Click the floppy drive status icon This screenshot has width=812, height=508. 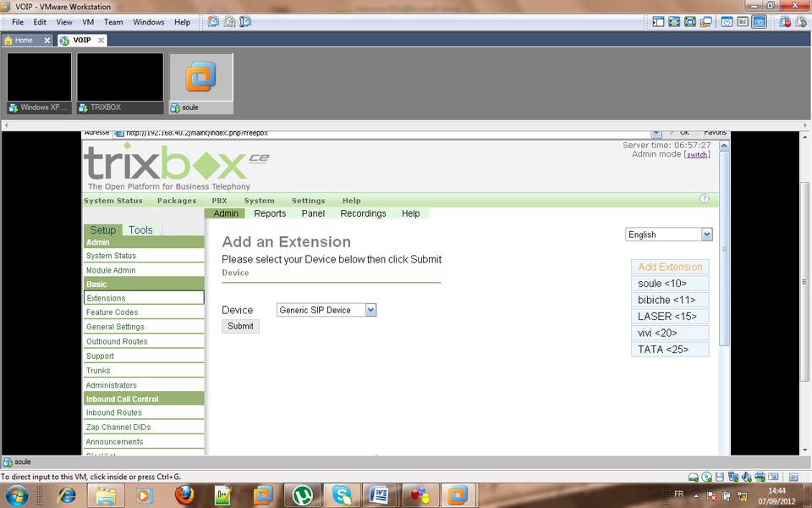(720, 477)
